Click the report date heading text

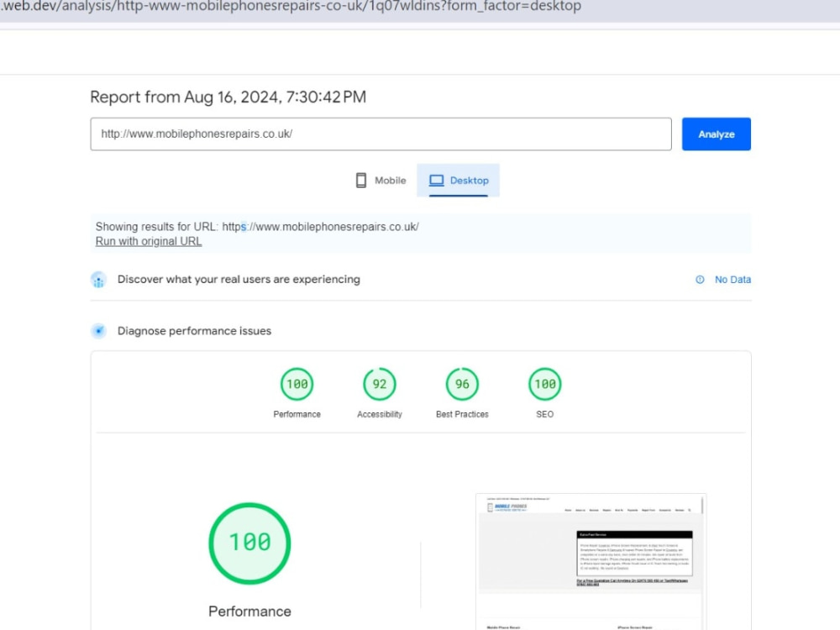(x=228, y=97)
